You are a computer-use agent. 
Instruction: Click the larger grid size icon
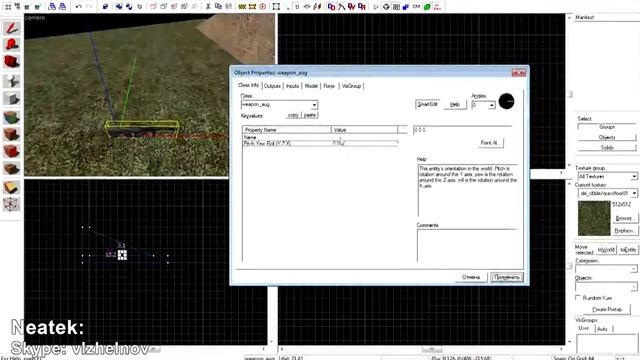pos(37,7)
